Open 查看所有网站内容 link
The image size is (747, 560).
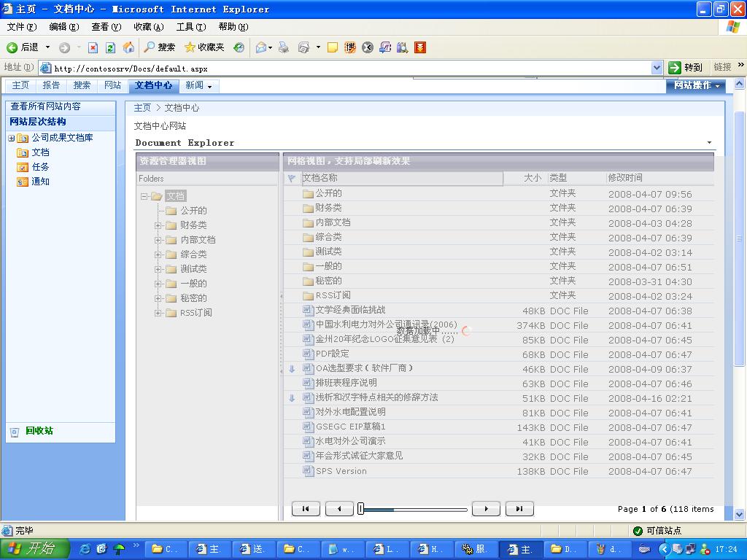tap(46, 106)
